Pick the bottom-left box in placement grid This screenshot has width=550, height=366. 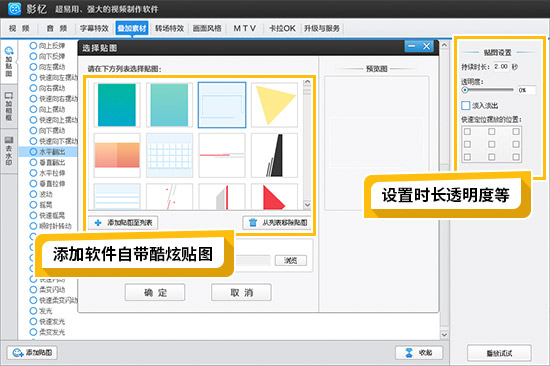point(467,157)
